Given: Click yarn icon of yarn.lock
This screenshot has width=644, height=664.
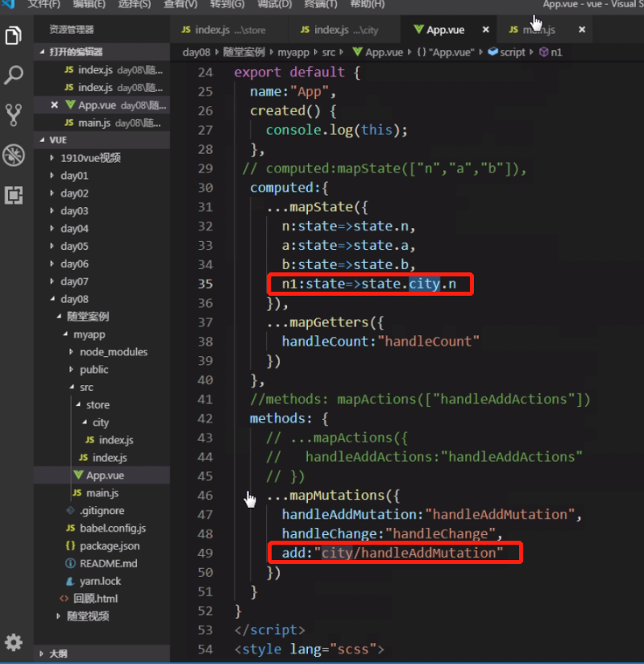Looking at the screenshot, I should click(x=71, y=581).
